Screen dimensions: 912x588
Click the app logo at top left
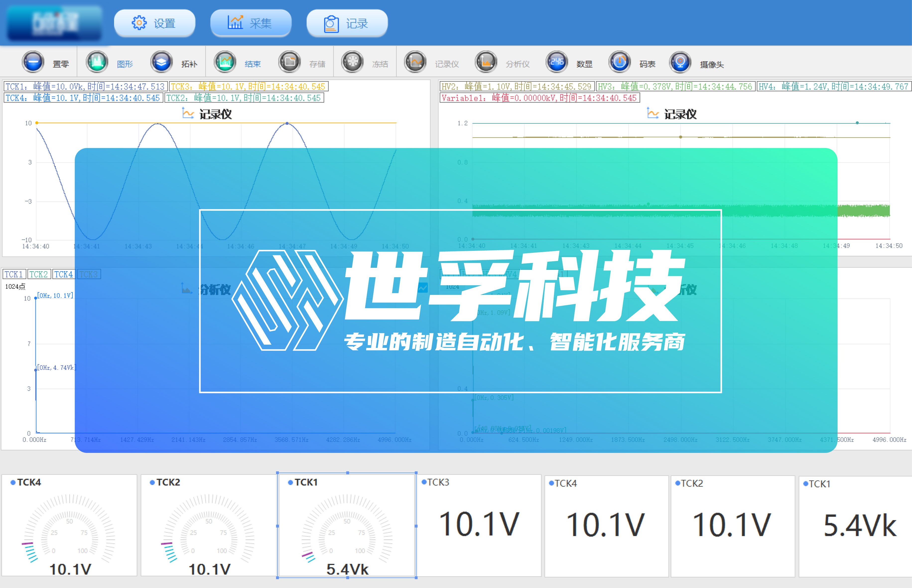[x=54, y=23]
